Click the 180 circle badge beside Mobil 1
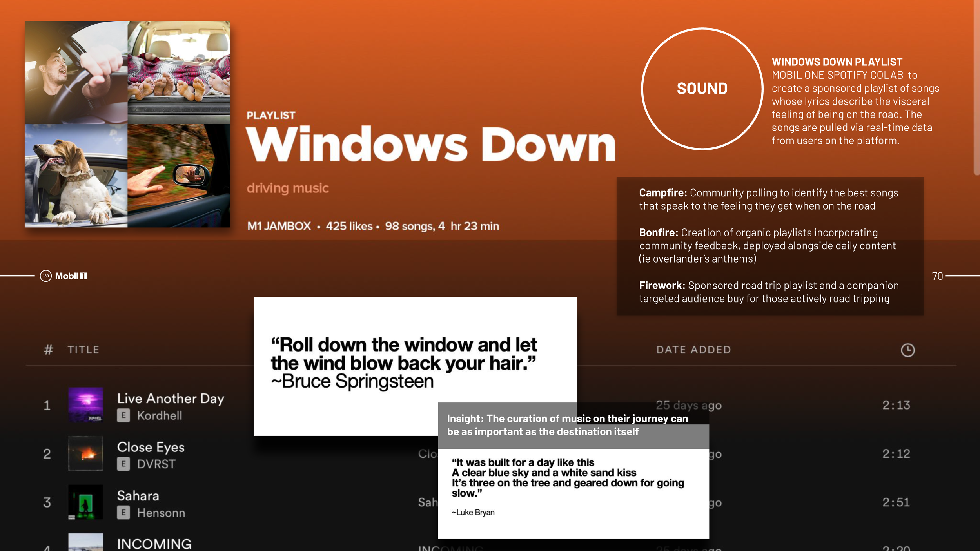The height and width of the screenshot is (551, 980). [46, 276]
